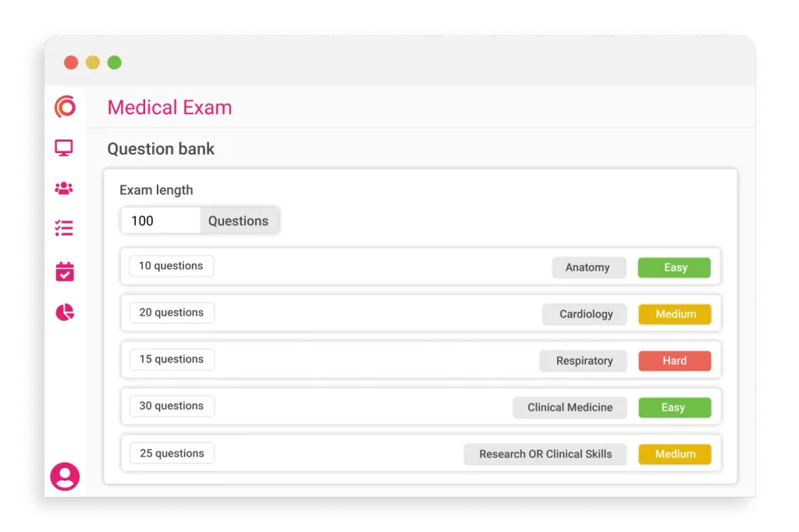Open the users group icon in sidebar
The height and width of the screenshot is (532, 799).
(x=64, y=188)
